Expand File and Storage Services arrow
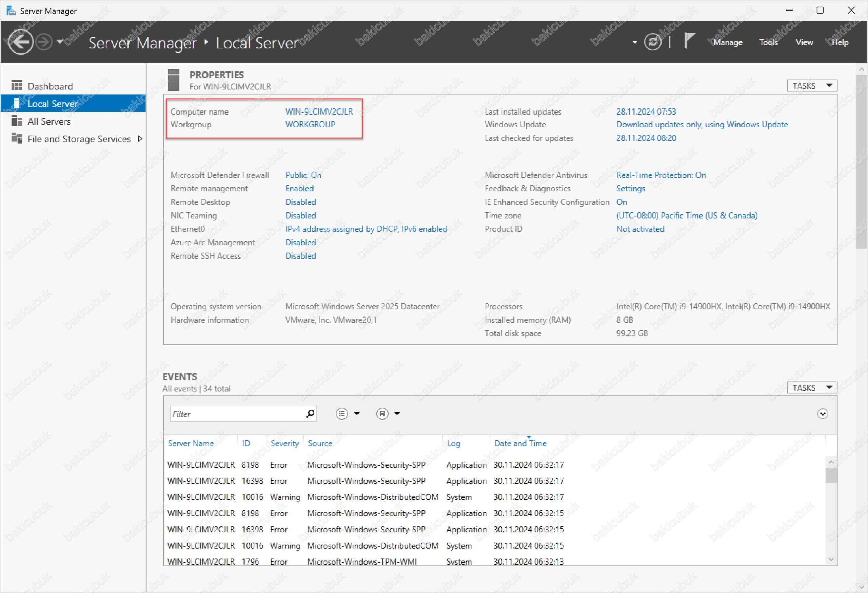The width and height of the screenshot is (868, 593). (x=140, y=139)
